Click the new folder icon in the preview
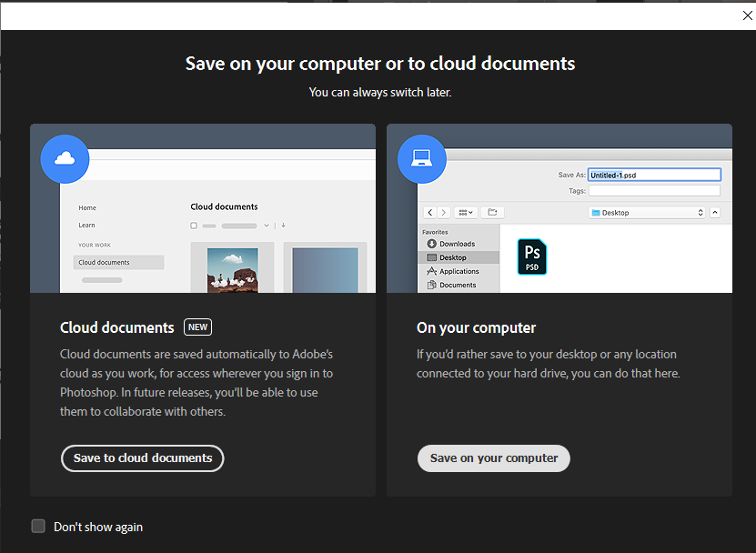756x553 pixels. coord(492,213)
